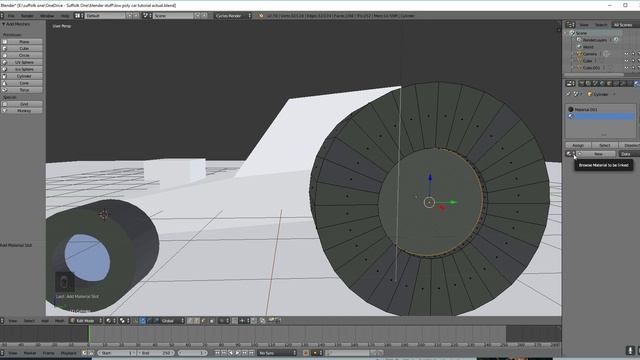Open the timeline Playback menu
Image resolution: width=640 pixels, height=360 pixels.
click(x=69, y=353)
